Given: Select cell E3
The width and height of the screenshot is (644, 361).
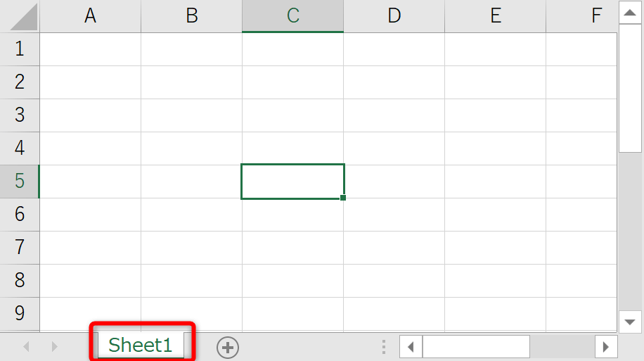Looking at the screenshot, I should [495, 115].
